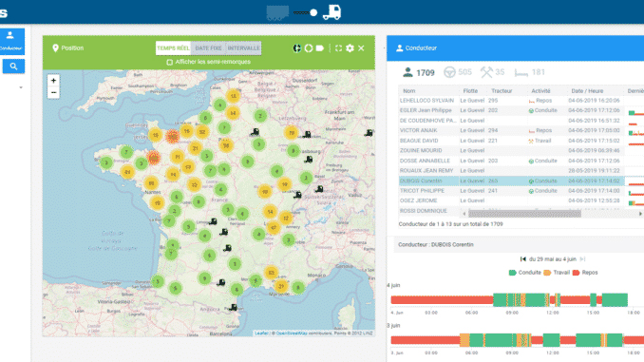Open Position panel settings gear

350,48
